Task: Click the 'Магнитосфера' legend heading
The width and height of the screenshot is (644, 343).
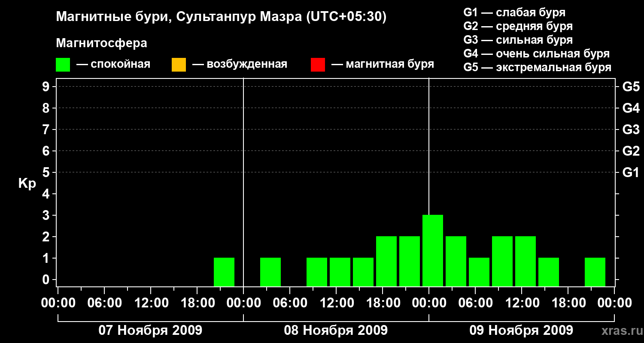Action: pyautogui.click(x=102, y=43)
